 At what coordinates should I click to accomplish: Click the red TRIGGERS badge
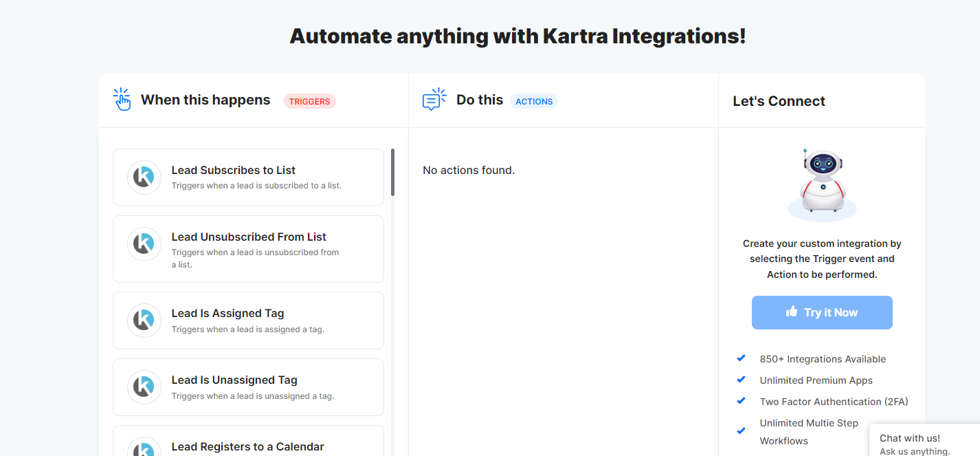pyautogui.click(x=310, y=101)
